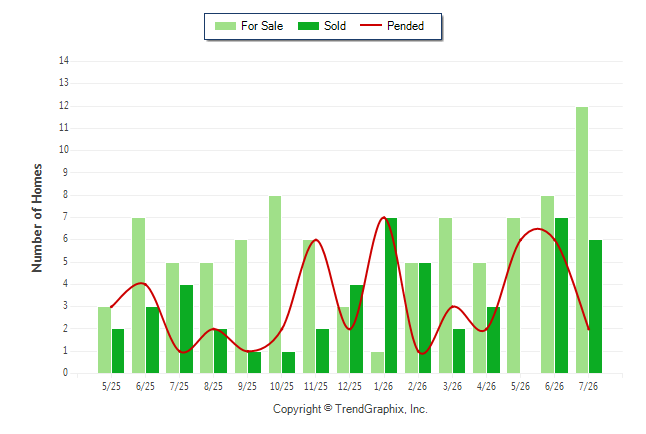
Task: Click the 7/26 x-axis label
Action: (588, 386)
